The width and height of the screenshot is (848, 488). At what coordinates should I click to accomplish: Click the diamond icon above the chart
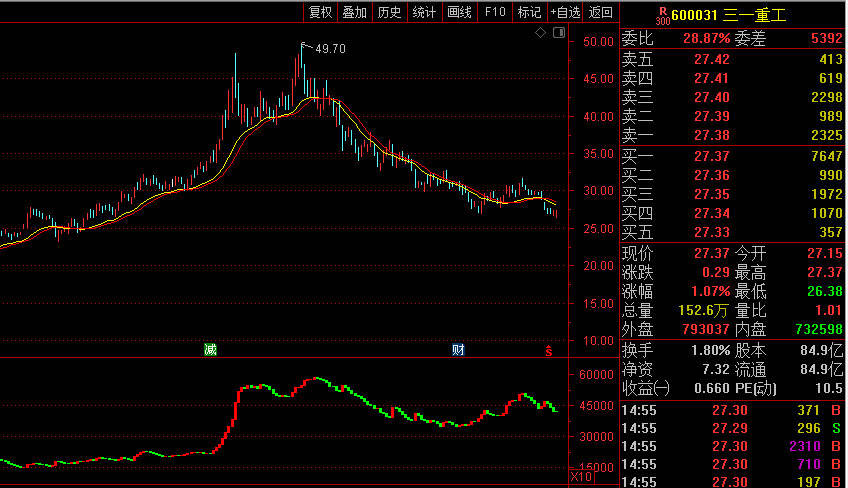click(x=540, y=33)
